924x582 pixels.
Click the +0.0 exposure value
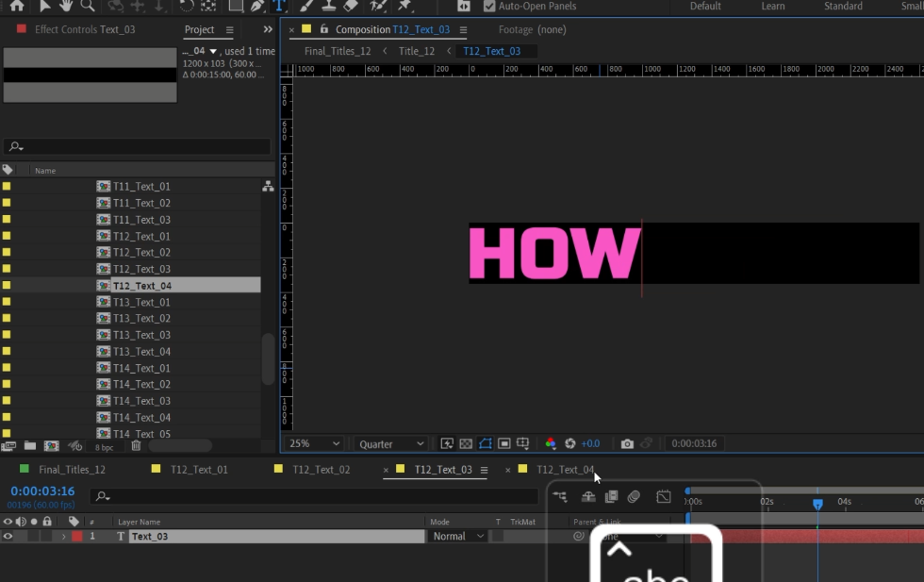[x=590, y=443]
